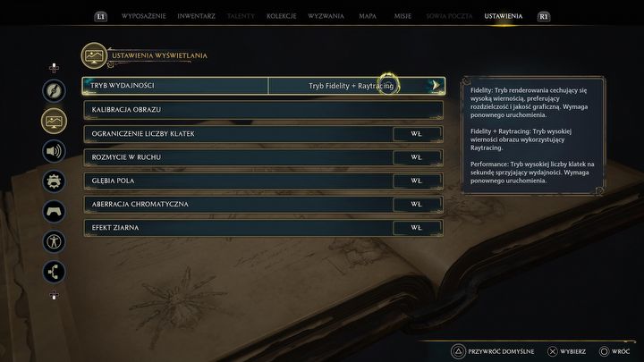Switch to the Ekwipunek (Inwentarz) tab
644x362 pixels.
196,16
